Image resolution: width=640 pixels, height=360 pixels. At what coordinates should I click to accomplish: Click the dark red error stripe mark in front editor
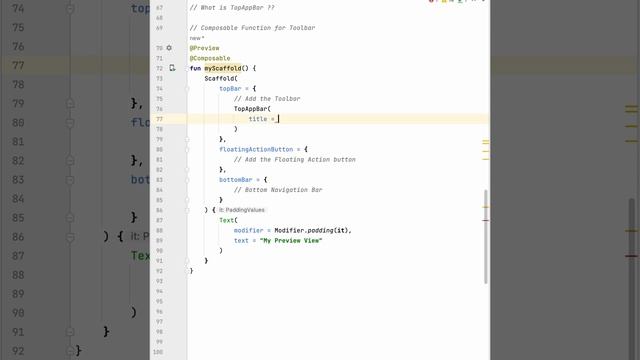pos(485,220)
